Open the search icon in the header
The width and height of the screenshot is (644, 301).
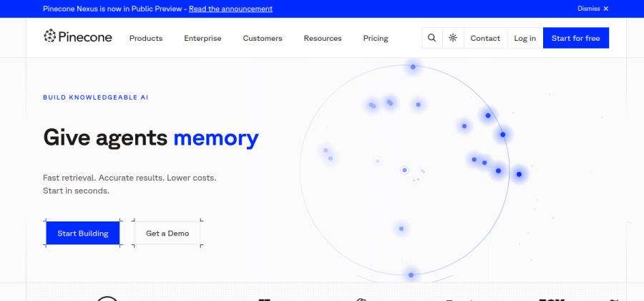[431, 38]
